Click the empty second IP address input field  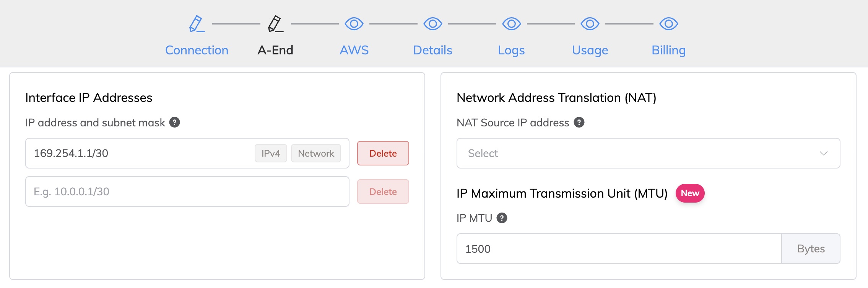point(187,191)
